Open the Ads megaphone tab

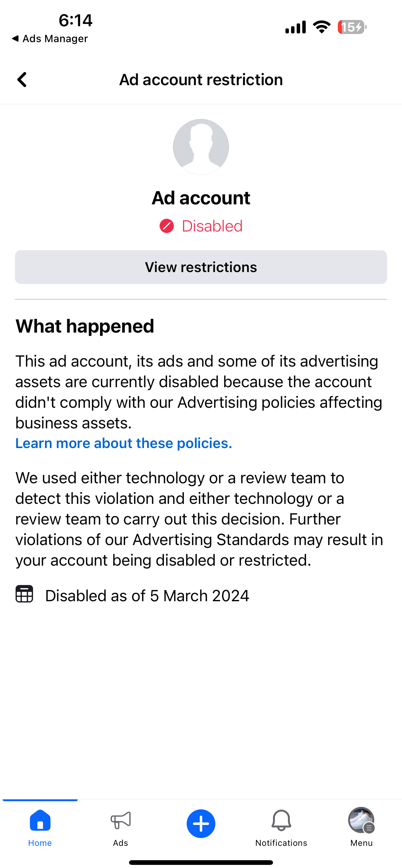(121, 827)
